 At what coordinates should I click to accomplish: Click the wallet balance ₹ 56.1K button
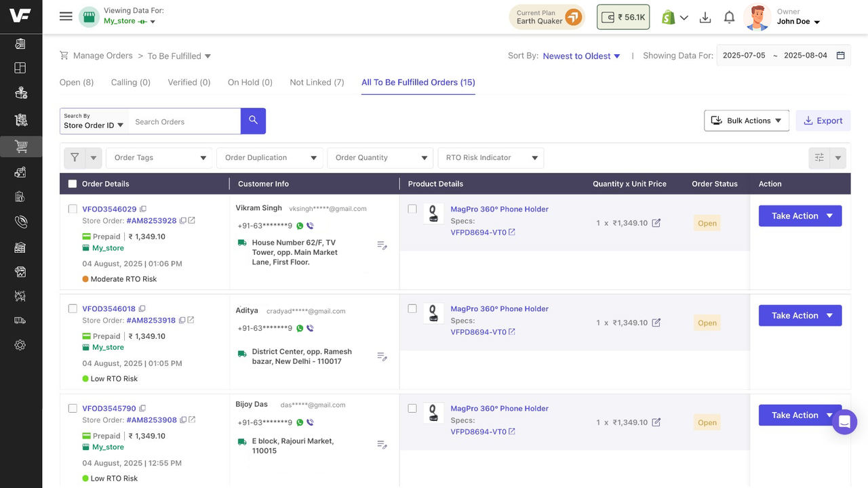623,18
